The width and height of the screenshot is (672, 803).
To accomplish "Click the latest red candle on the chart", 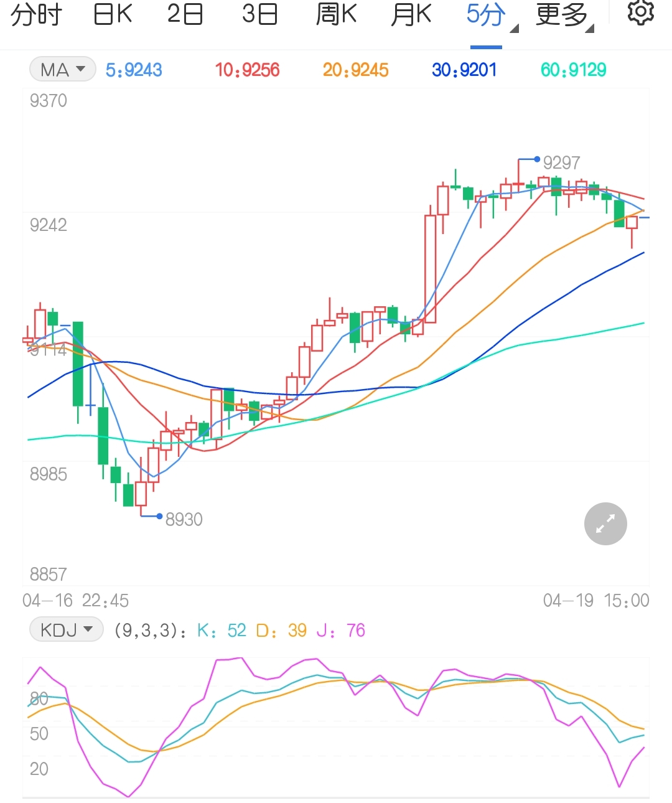I will [632, 223].
